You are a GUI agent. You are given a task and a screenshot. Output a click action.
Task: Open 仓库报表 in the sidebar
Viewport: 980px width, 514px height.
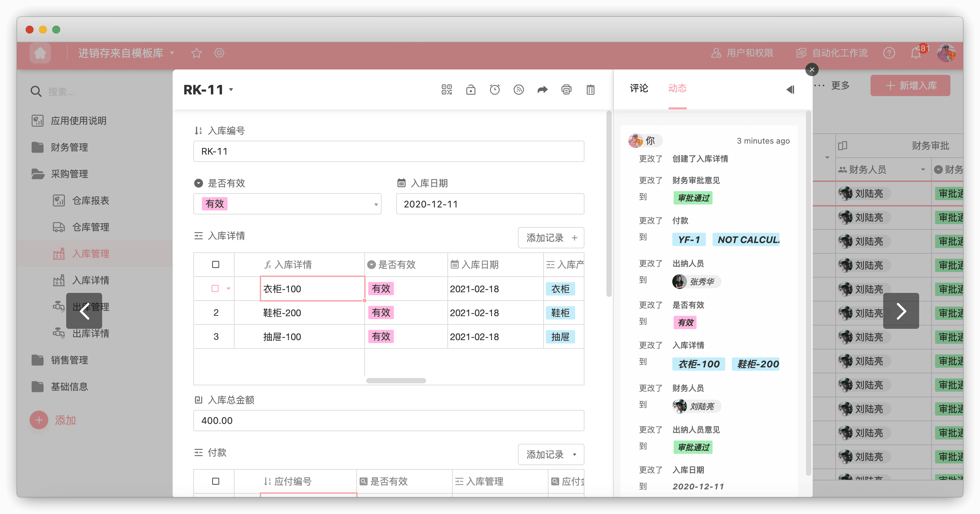coord(81,201)
